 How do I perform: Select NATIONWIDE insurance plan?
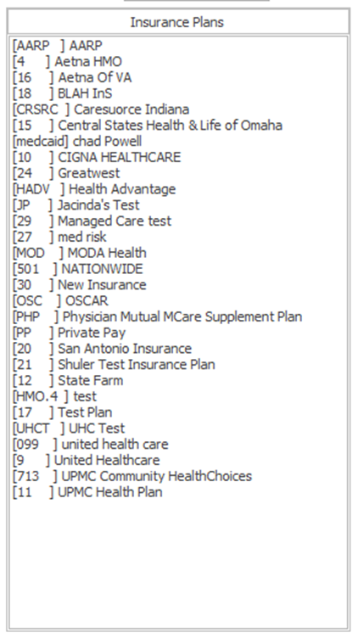pyautogui.click(x=78, y=269)
